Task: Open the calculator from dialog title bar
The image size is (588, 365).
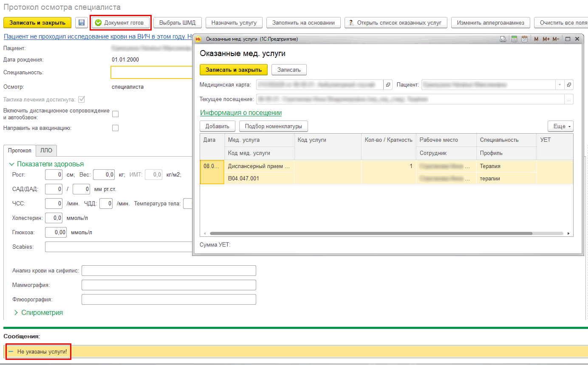Action: [514, 39]
